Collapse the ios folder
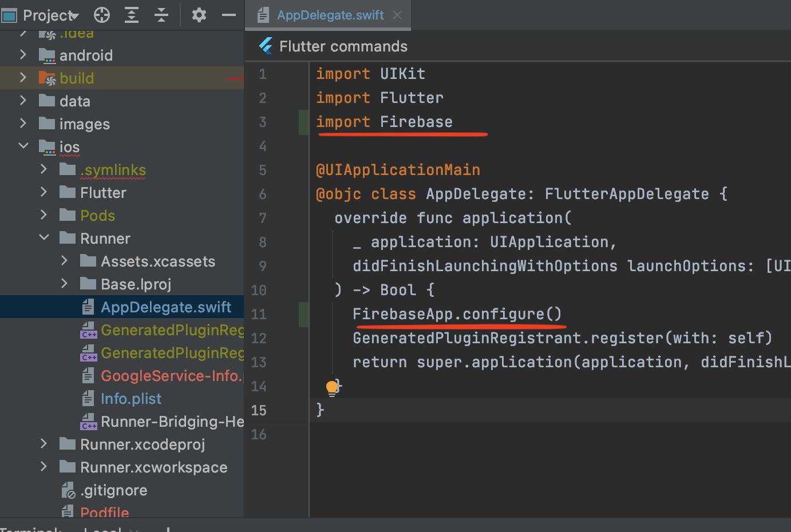The width and height of the screenshot is (791, 532). click(x=23, y=146)
